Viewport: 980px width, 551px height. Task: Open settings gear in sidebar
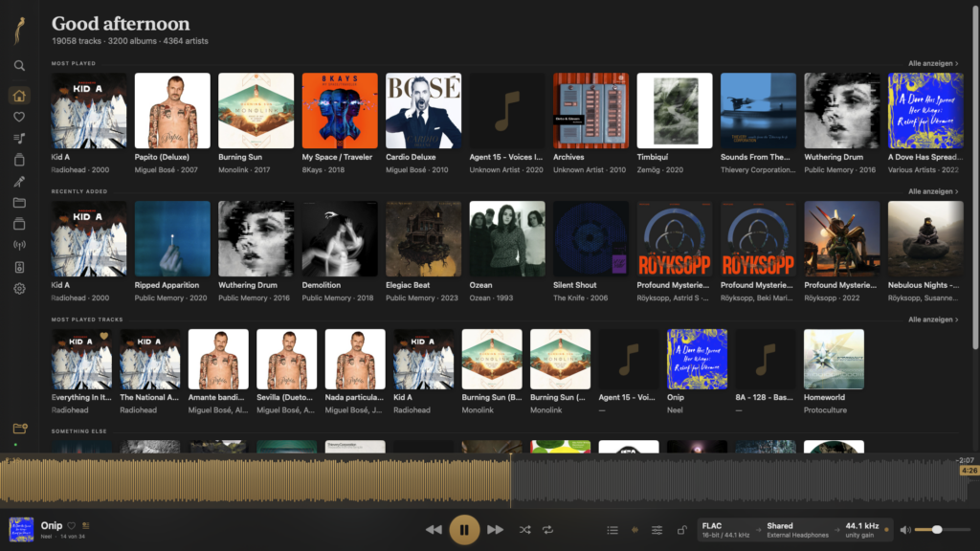click(19, 289)
